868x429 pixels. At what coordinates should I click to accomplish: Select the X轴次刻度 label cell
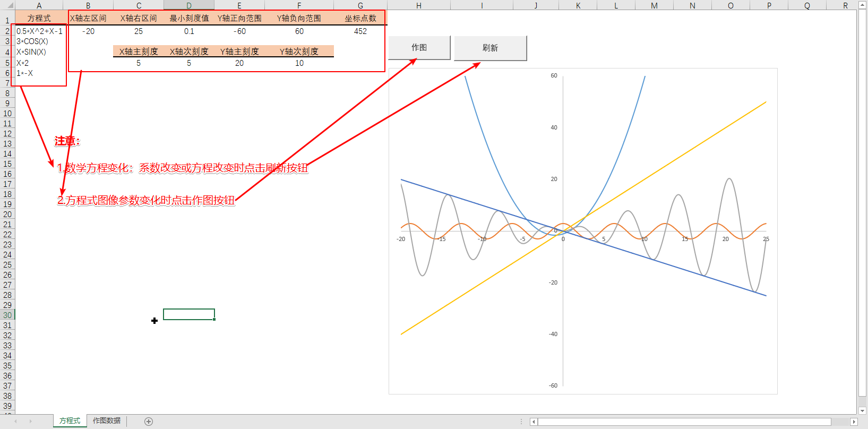189,52
